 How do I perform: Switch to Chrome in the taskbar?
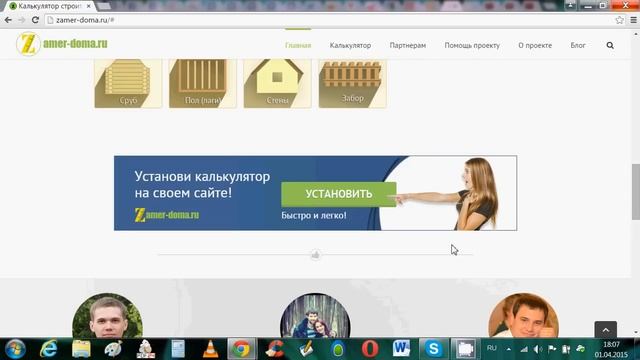click(241, 349)
